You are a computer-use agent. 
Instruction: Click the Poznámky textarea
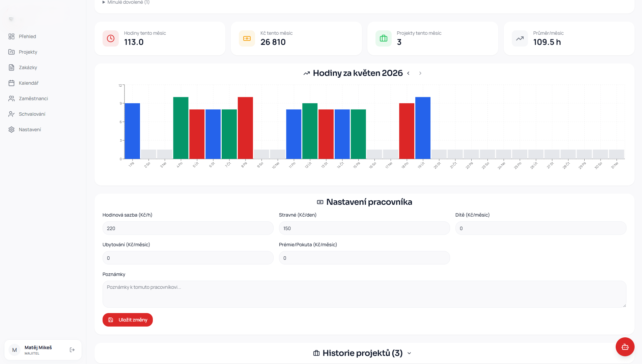[x=364, y=294]
